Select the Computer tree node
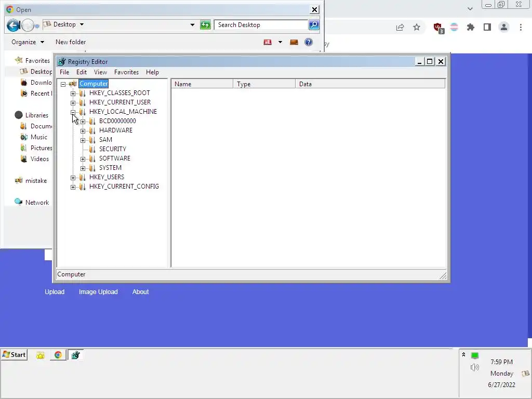The width and height of the screenshot is (532, 399). tap(94, 84)
